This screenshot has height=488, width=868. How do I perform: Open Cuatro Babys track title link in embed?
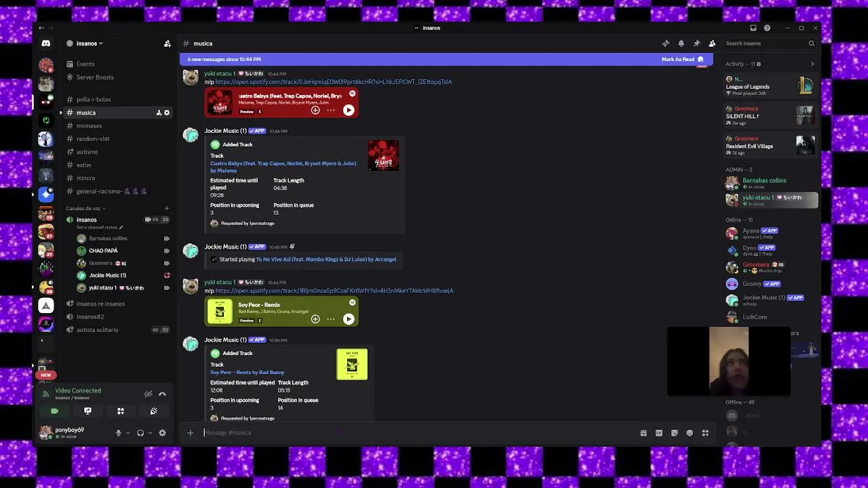pyautogui.click(x=283, y=167)
